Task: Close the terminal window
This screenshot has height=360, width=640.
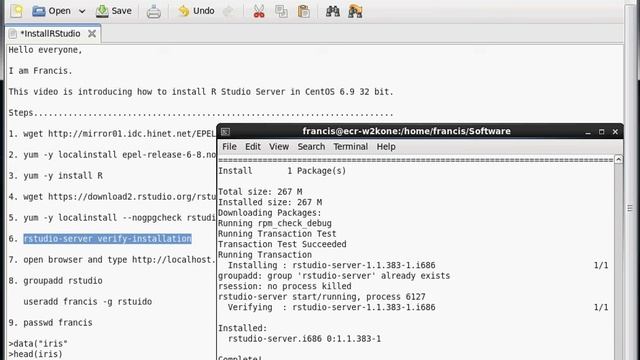Action: [x=615, y=132]
